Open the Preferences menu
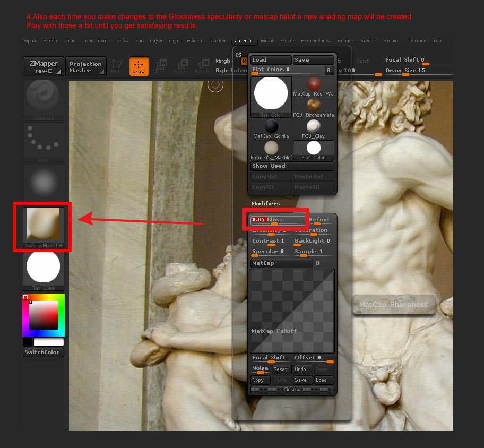 coord(316,41)
